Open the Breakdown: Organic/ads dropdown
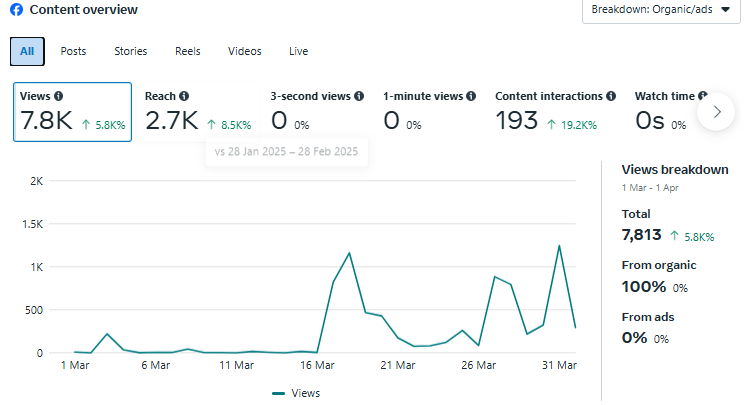 tap(661, 10)
